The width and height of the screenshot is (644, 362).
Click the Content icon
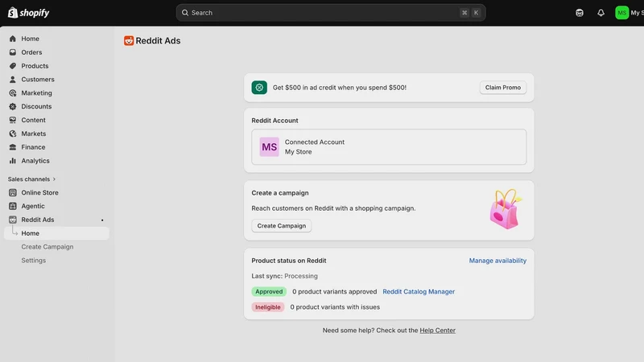[x=13, y=120]
